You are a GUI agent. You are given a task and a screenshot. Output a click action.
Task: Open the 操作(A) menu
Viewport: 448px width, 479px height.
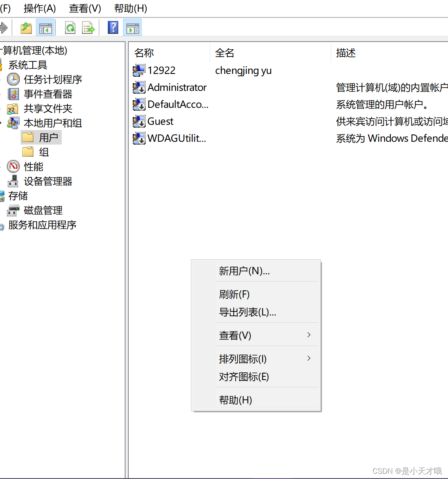pyautogui.click(x=40, y=8)
